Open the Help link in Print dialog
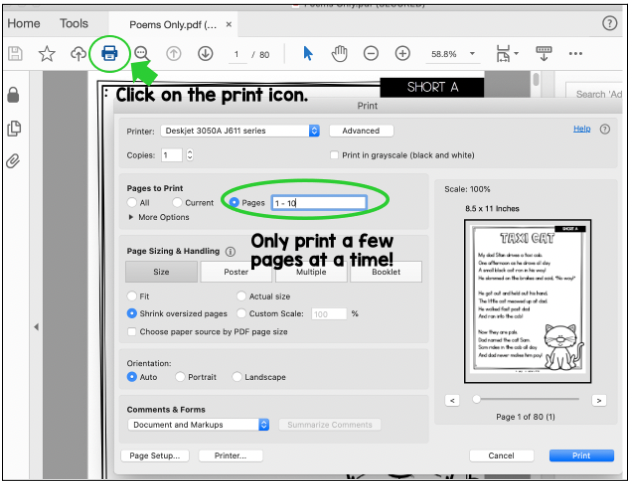The image size is (632, 484). point(582,129)
